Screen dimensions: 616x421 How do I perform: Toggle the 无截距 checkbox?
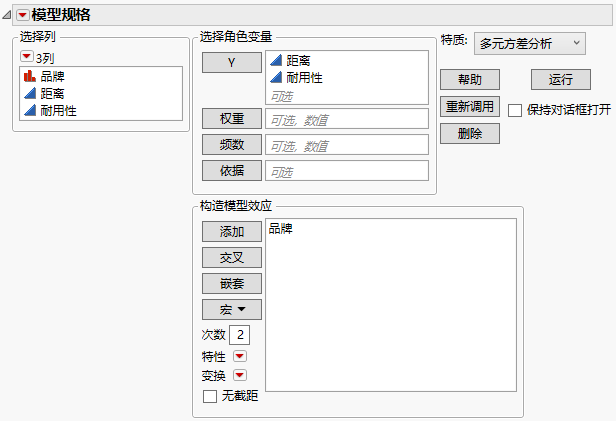coord(210,396)
